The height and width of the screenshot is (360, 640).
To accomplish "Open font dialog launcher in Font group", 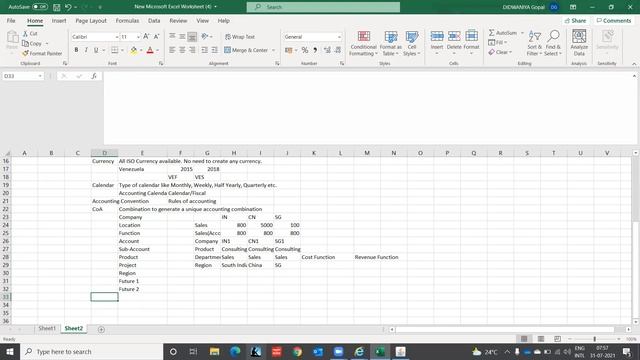I will 161,64.
